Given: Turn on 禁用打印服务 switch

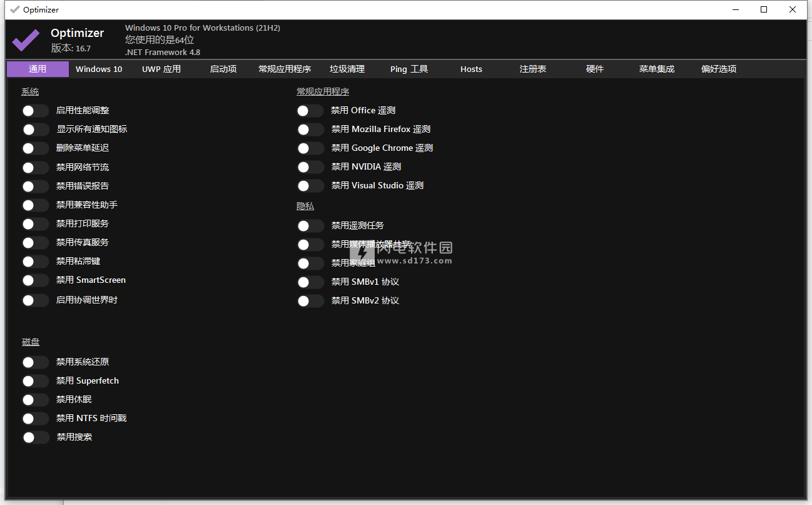Looking at the screenshot, I should coord(35,224).
